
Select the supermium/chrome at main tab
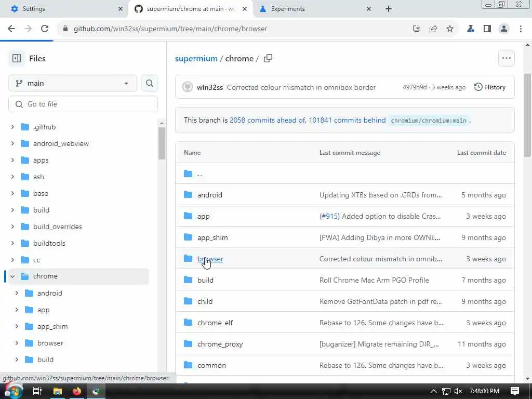(190, 9)
